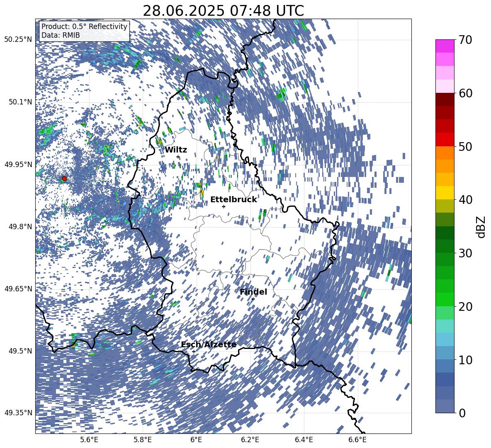Click the 49.5°N latitude label
Viewport: 491px width, 448px height.
(19, 351)
